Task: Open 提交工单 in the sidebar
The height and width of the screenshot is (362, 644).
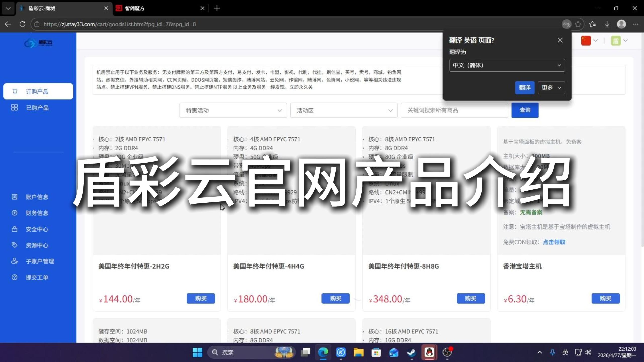Action: pos(38,277)
